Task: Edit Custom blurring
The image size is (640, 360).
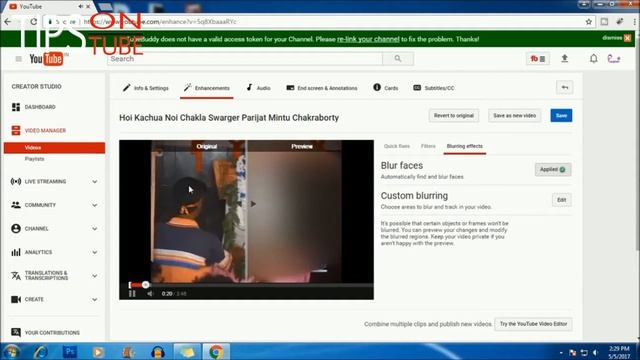Action: [562, 200]
